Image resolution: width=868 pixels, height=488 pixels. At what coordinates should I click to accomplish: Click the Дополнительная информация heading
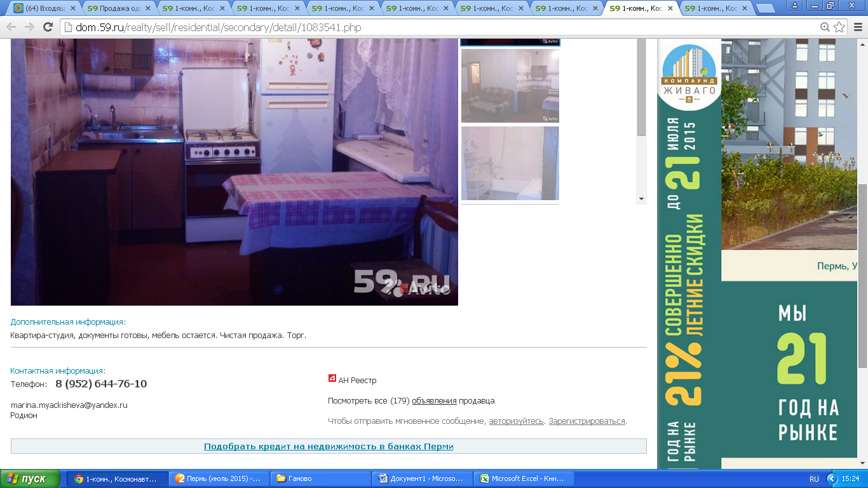pyautogui.click(x=69, y=322)
